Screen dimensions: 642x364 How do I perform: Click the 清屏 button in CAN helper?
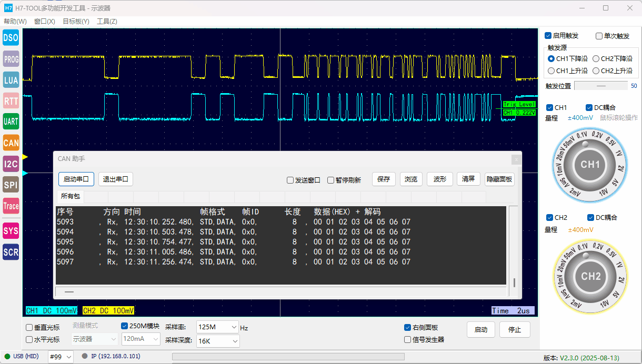click(468, 179)
